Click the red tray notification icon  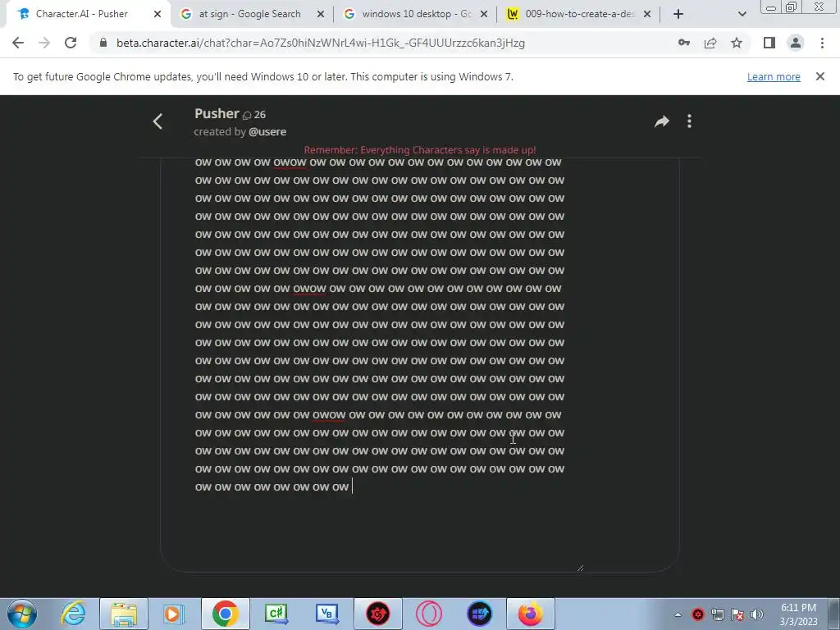[697, 614]
